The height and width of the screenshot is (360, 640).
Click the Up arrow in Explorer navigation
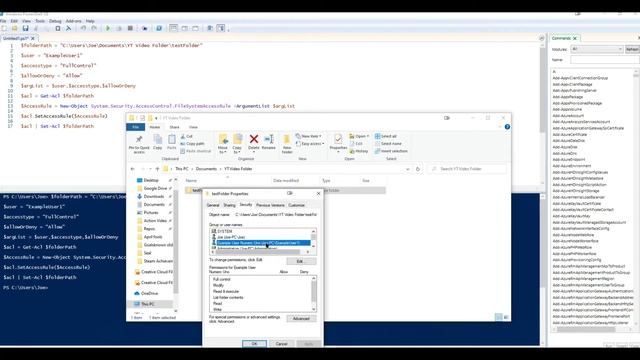[157, 169]
